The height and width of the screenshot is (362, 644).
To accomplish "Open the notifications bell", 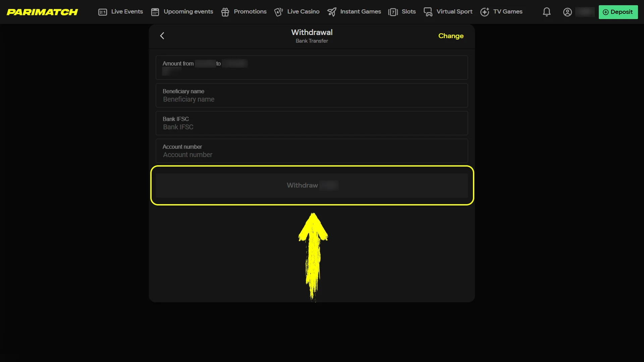I will tap(546, 12).
